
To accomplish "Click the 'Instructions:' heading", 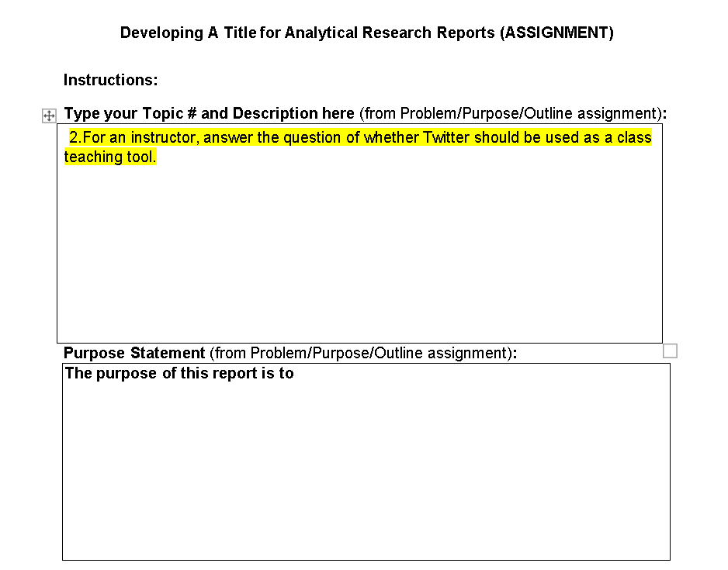I will click(x=110, y=80).
